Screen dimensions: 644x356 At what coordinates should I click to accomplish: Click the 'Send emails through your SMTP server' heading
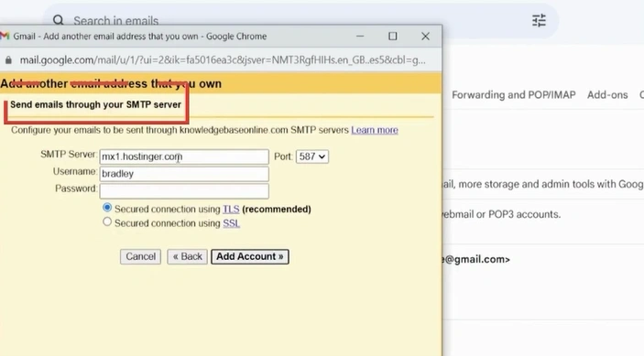[95, 104]
